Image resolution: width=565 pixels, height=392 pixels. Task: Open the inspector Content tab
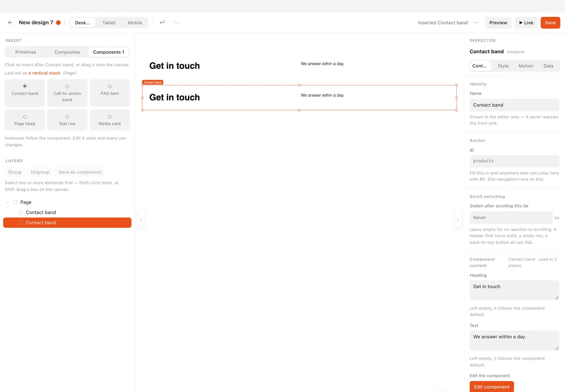pyautogui.click(x=481, y=66)
